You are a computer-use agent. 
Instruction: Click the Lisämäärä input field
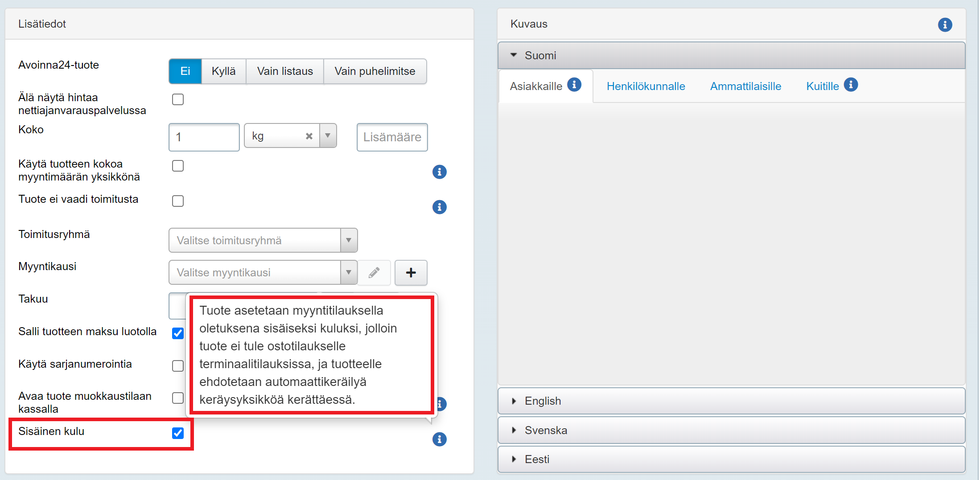392,137
